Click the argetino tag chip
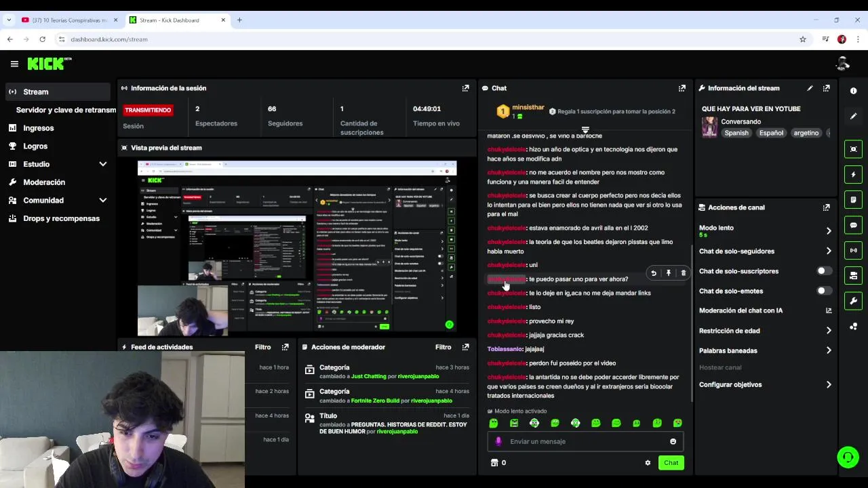The width and height of the screenshot is (868, 488). [806, 133]
